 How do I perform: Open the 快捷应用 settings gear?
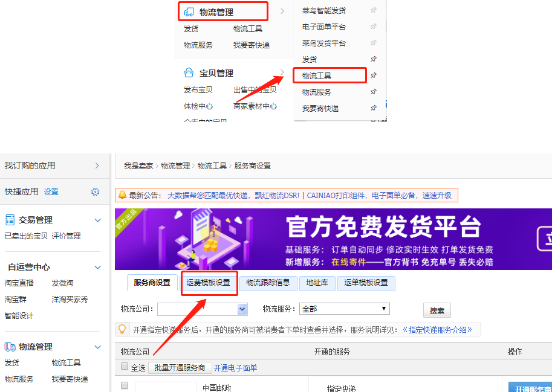pyautogui.click(x=95, y=191)
